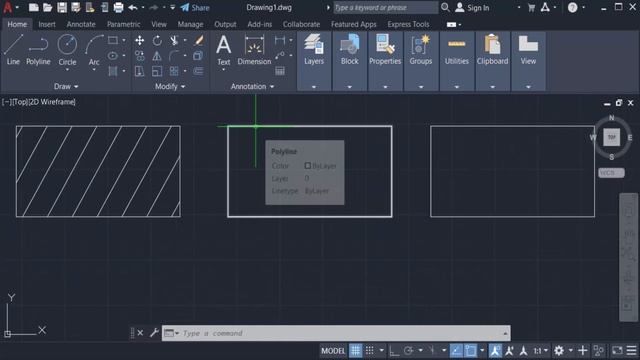Viewport: 640px width, 360px height.
Task: Click the Share button
Action: tap(195, 8)
